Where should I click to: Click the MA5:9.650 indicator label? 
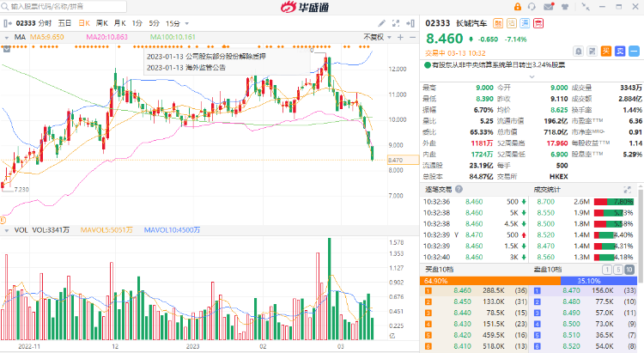47,38
